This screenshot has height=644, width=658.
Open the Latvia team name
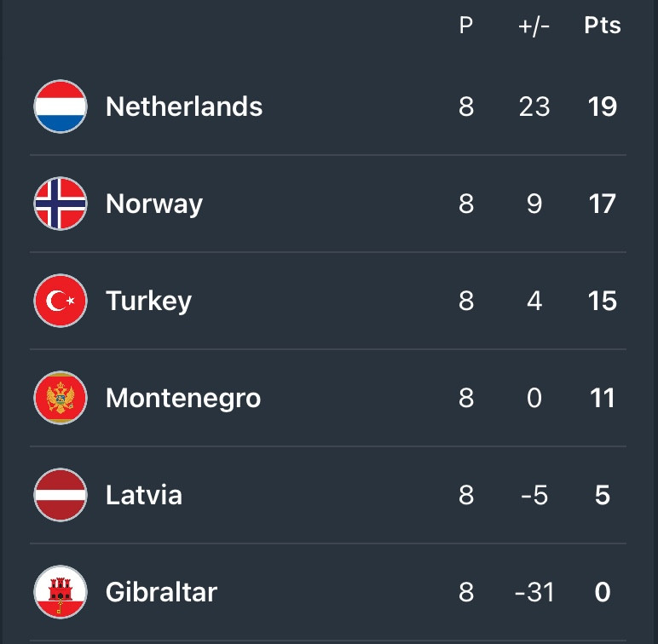tap(144, 495)
